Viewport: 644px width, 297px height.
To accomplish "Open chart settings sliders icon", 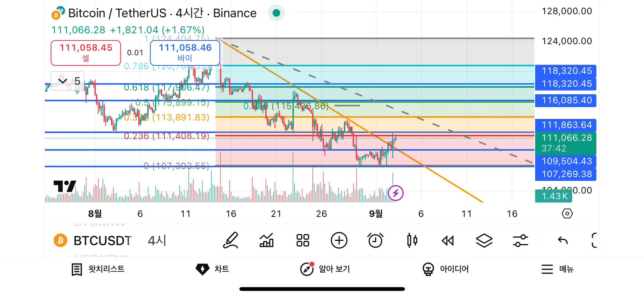I will click(x=520, y=241).
